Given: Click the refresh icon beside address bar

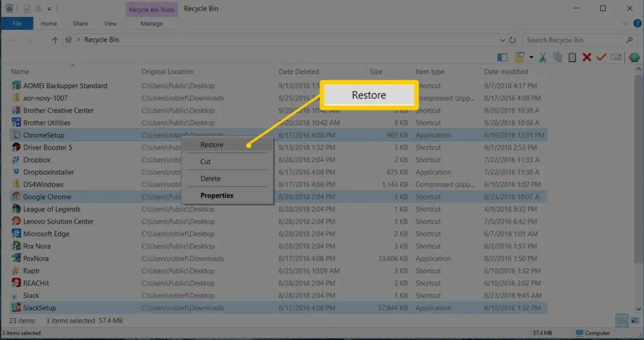Looking at the screenshot, I should (x=512, y=40).
